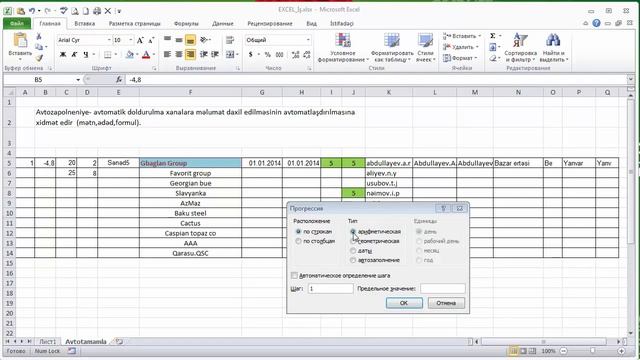Image resolution: width=640 pixels, height=360 pixels.
Task: Align text right in ribbon
Action: (x=190, y=54)
